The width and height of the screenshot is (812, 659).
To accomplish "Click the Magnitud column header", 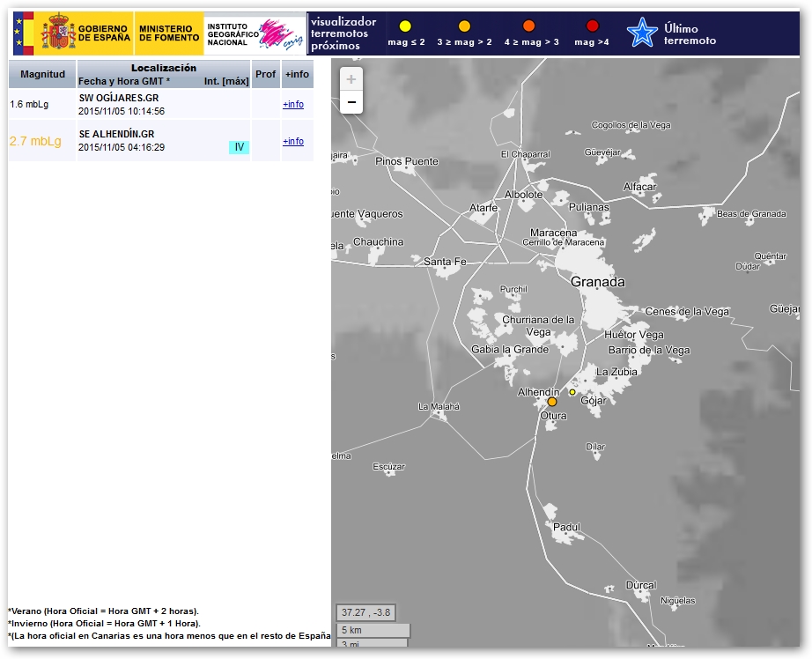I will (x=42, y=75).
